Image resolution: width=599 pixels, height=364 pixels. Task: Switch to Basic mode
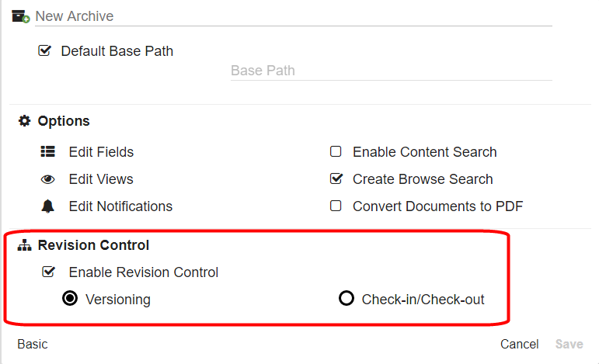(x=33, y=344)
